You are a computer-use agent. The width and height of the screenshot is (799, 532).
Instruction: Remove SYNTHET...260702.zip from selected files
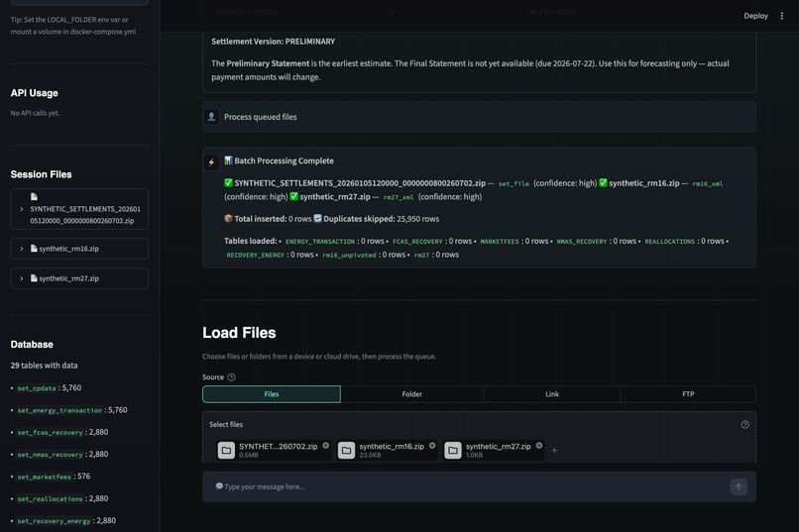[325, 446]
